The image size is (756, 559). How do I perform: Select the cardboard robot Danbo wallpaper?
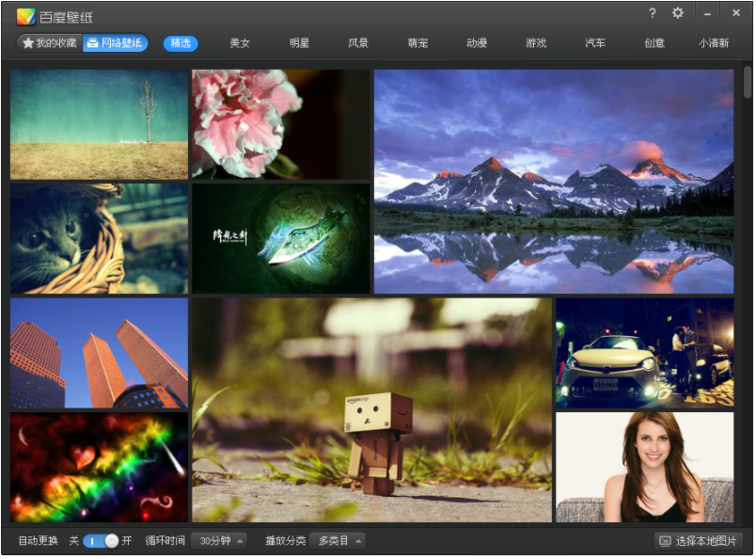(x=371, y=409)
